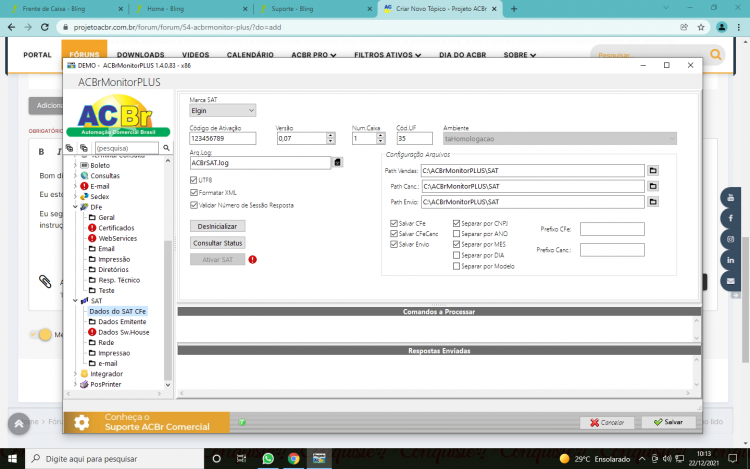Expand the Boleto tree node
Screen dimensions: 750x469
tap(75, 165)
